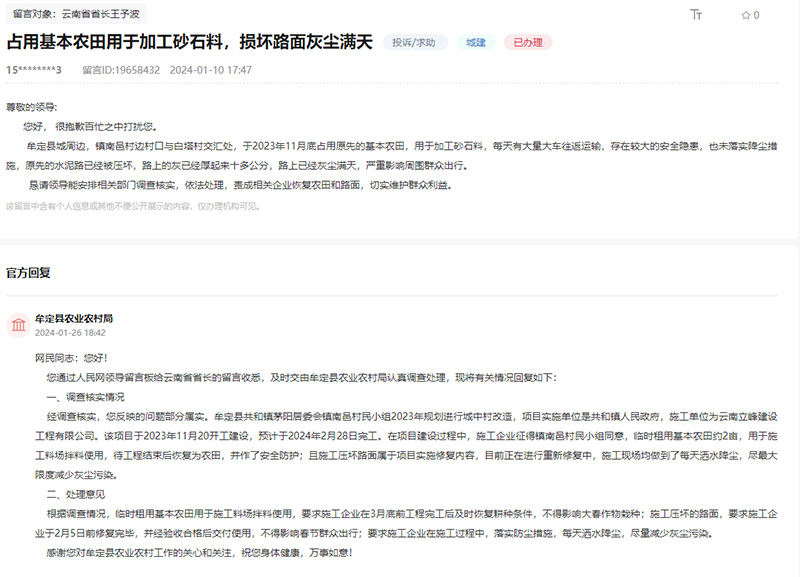Click the line starting 恳请领导能安排相关部门
This screenshot has width=800, height=577.
click(x=241, y=185)
